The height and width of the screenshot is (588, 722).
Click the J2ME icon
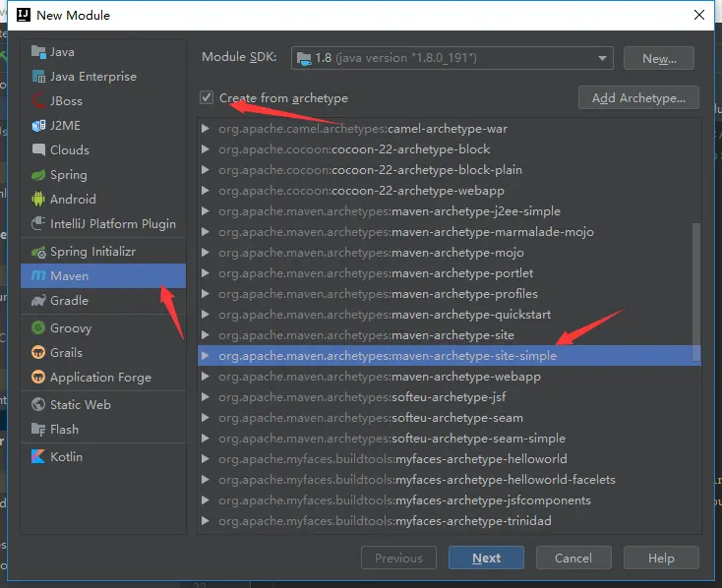(x=38, y=125)
